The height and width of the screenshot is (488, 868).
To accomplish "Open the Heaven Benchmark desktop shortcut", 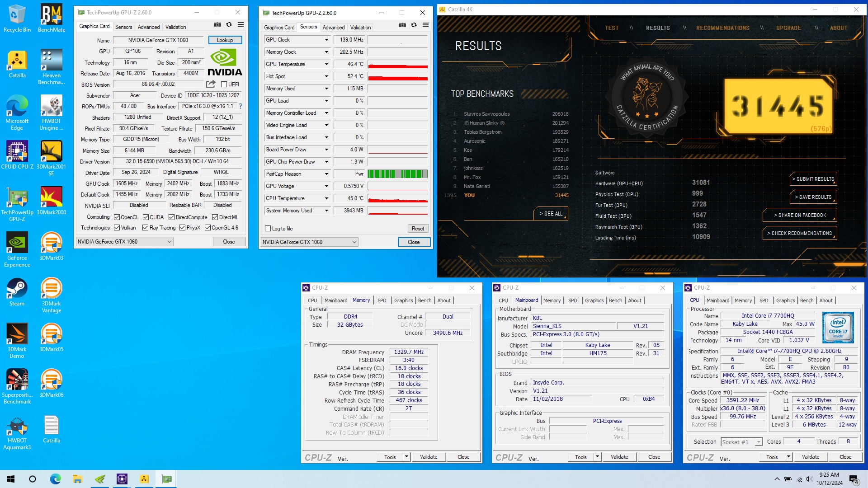I will pyautogui.click(x=51, y=66).
